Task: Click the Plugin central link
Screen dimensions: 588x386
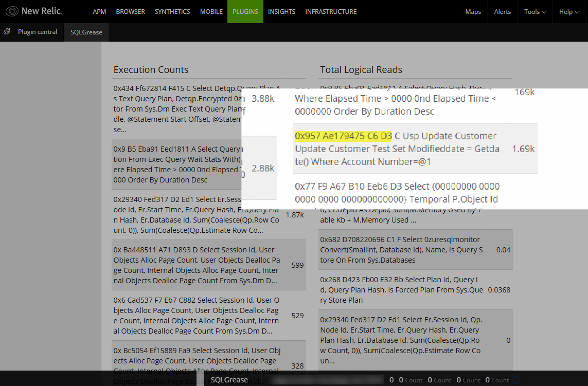Action: (x=38, y=32)
